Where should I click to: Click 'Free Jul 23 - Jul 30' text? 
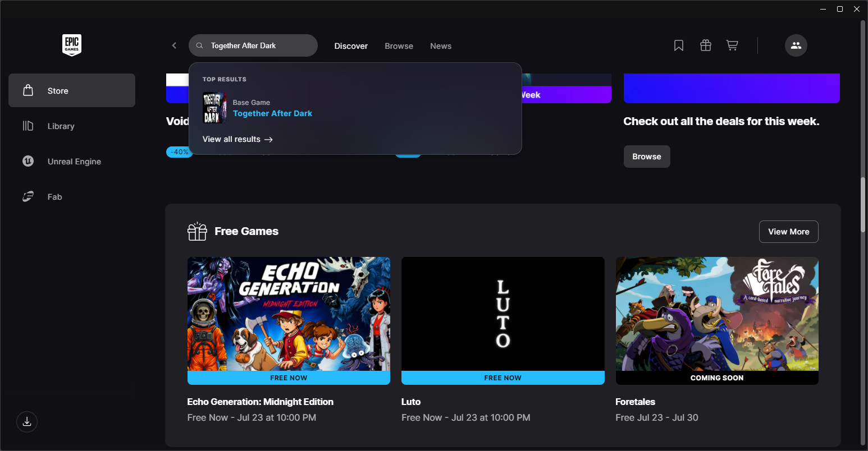point(657,417)
